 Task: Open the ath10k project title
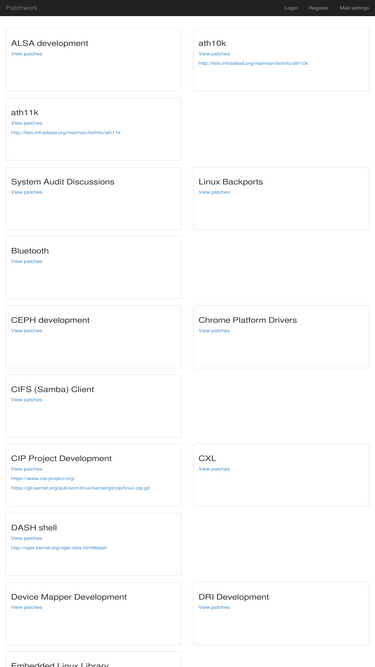(212, 43)
